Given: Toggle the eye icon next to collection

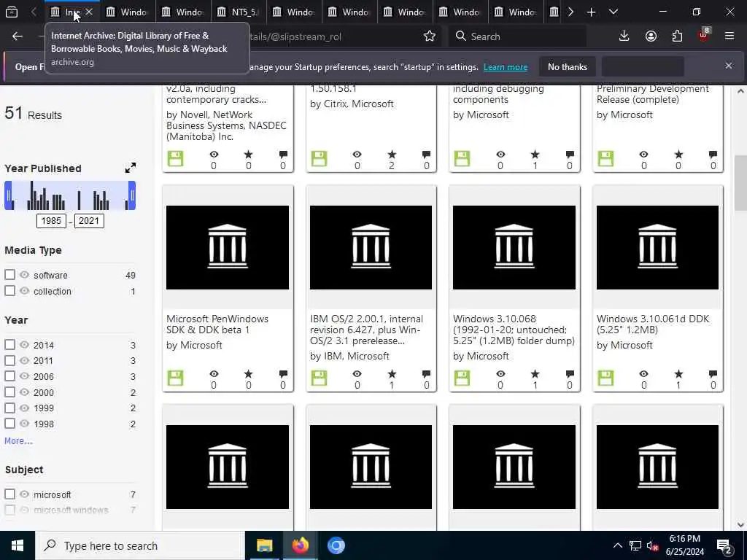Looking at the screenshot, I should click(x=24, y=290).
